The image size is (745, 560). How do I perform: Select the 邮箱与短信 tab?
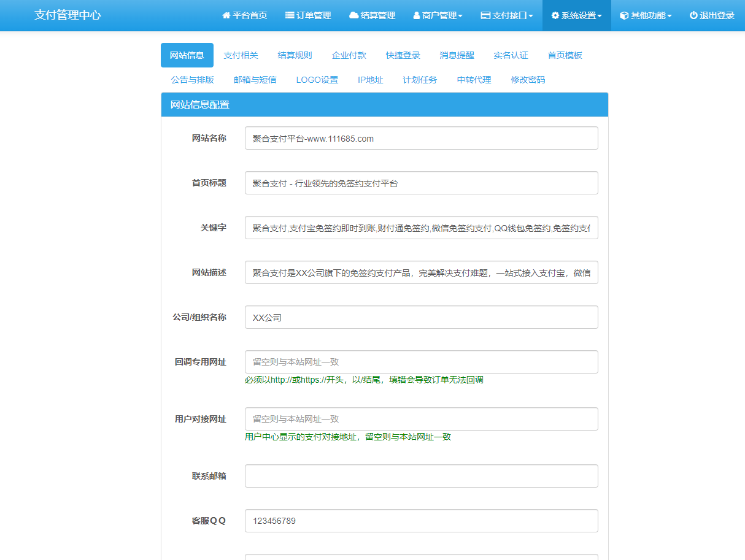click(255, 80)
